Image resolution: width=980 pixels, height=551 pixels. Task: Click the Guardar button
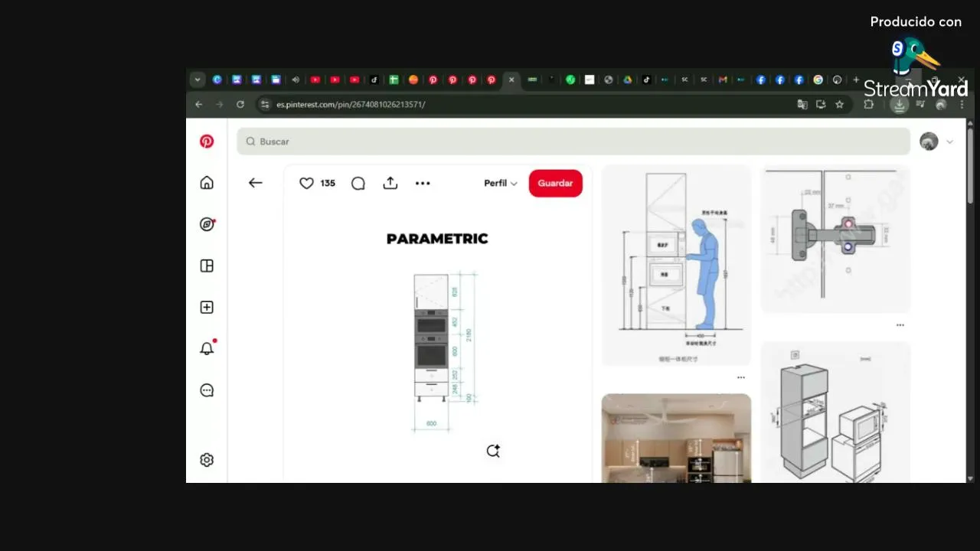(555, 183)
